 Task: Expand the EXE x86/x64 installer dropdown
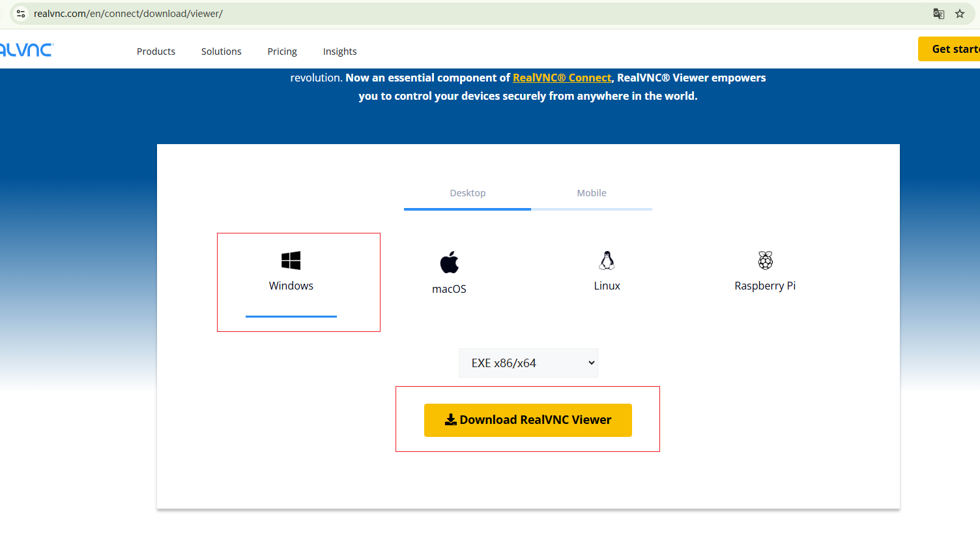528,363
